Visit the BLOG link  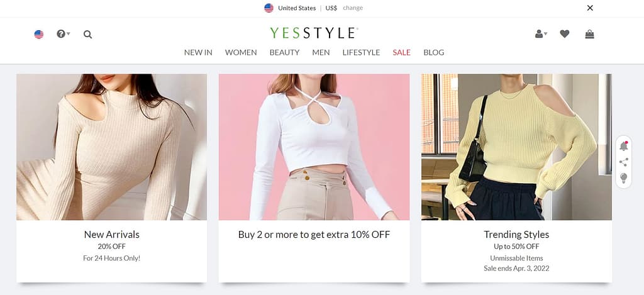point(434,52)
